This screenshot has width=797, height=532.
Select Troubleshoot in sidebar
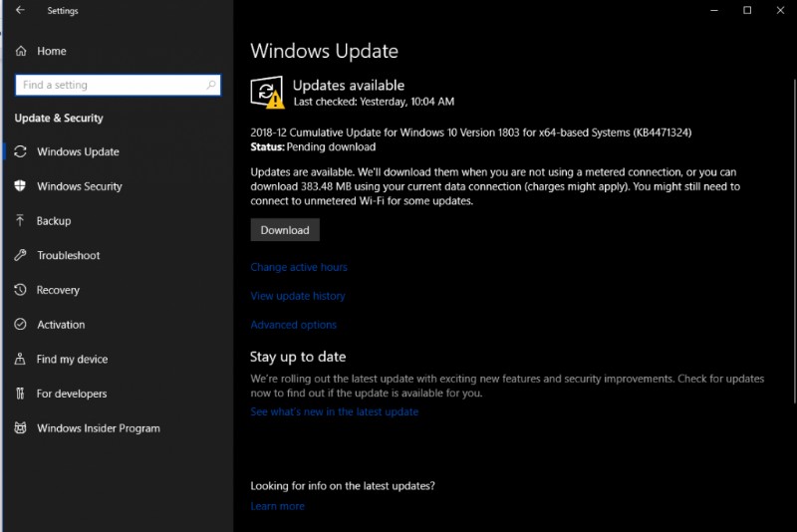[x=69, y=255]
